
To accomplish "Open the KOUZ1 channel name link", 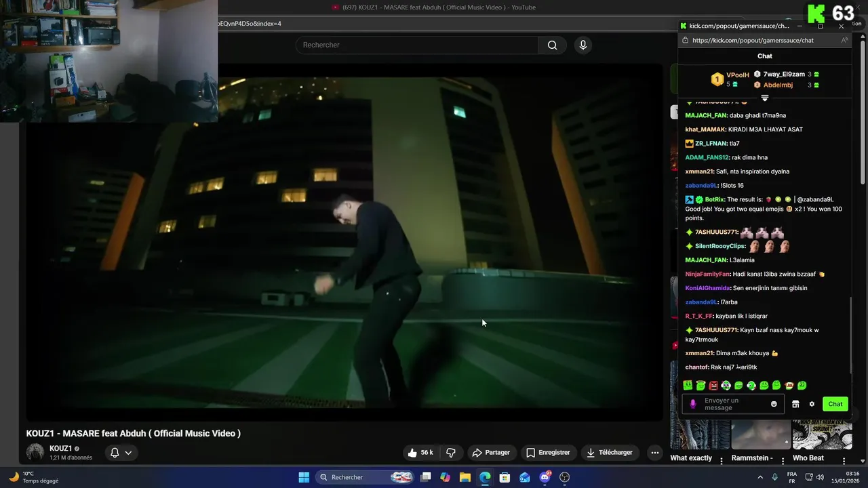I will coord(60,448).
